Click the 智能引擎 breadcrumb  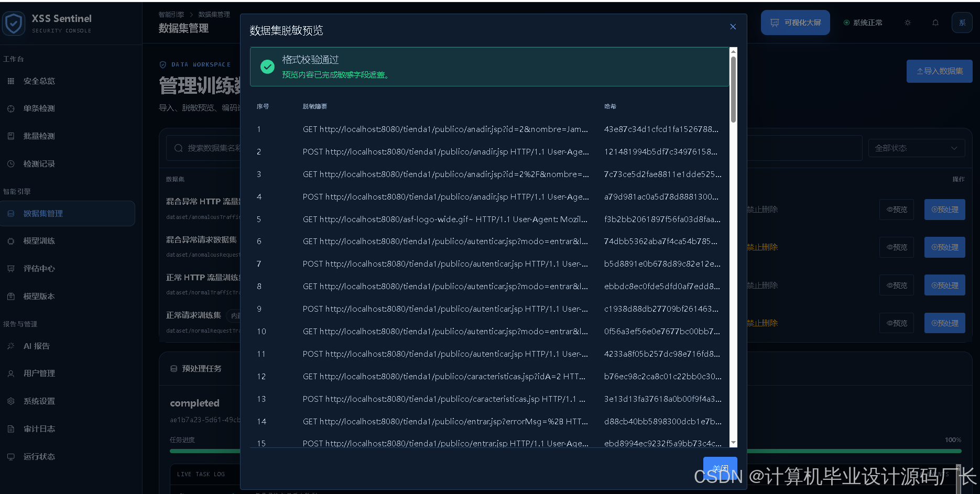171,14
